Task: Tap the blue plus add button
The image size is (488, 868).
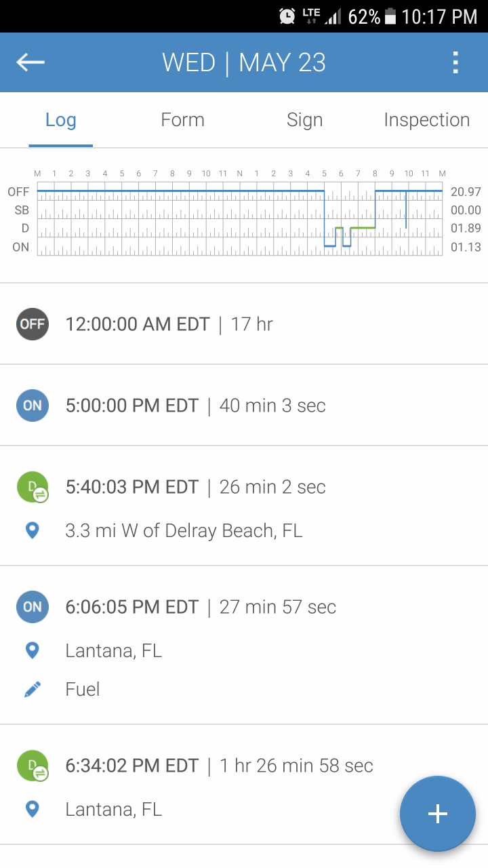Action: pos(437,814)
